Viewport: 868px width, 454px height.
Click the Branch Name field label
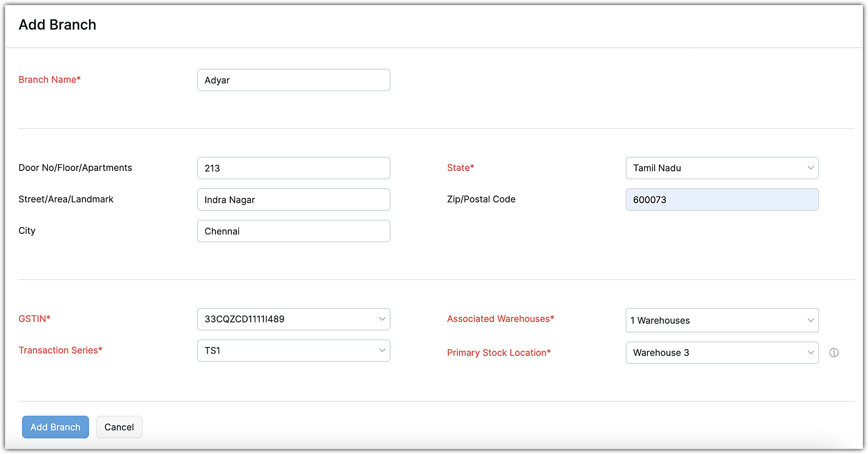pos(50,79)
